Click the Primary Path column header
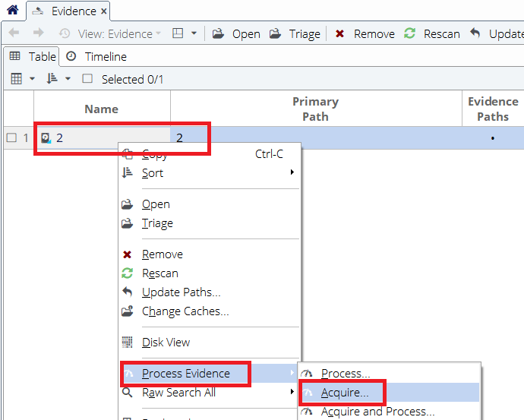Viewport: 524px width, 420px height. pos(315,109)
